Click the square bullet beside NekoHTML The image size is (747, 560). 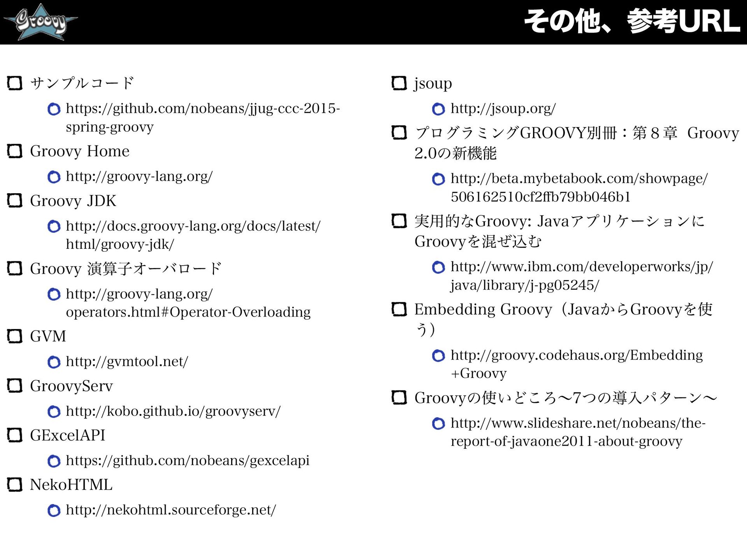pos(15,485)
